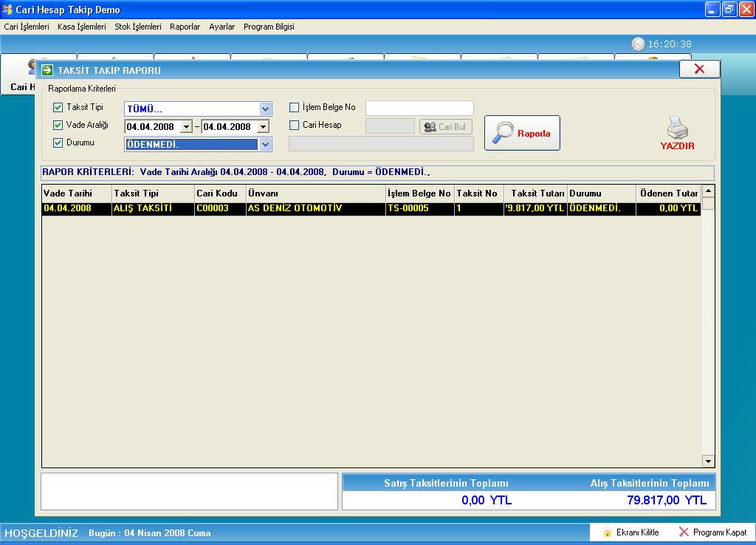Click the Raporla magnifier button
Viewport: 756px width, 545px height.
click(x=522, y=133)
